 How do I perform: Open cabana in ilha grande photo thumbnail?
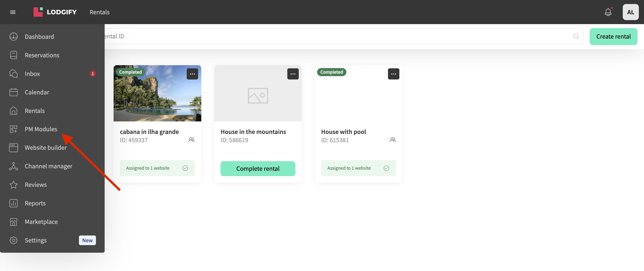coord(157,93)
